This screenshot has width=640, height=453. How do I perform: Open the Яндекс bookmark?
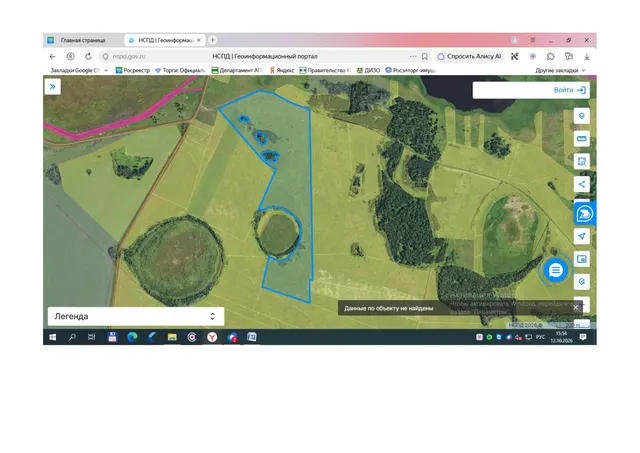pyautogui.click(x=282, y=71)
